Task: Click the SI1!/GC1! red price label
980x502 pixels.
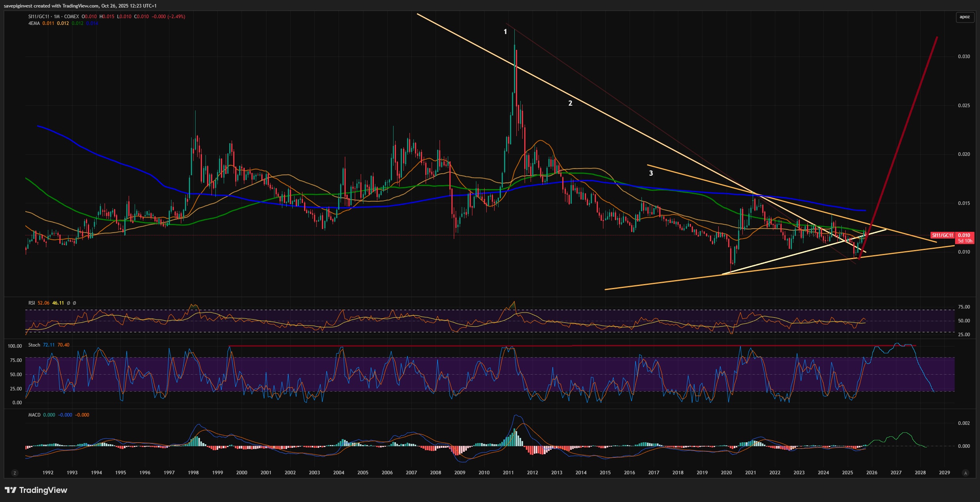Action: point(942,235)
